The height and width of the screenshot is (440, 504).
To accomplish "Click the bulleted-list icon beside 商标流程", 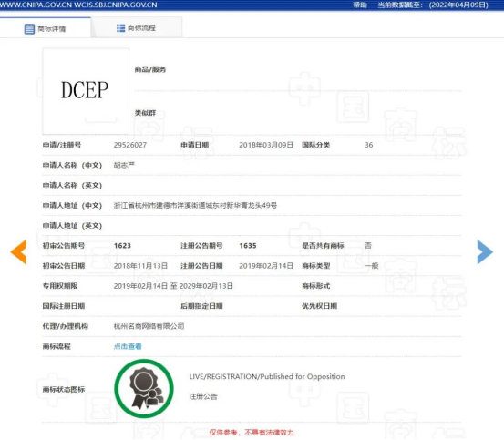I will [120, 28].
